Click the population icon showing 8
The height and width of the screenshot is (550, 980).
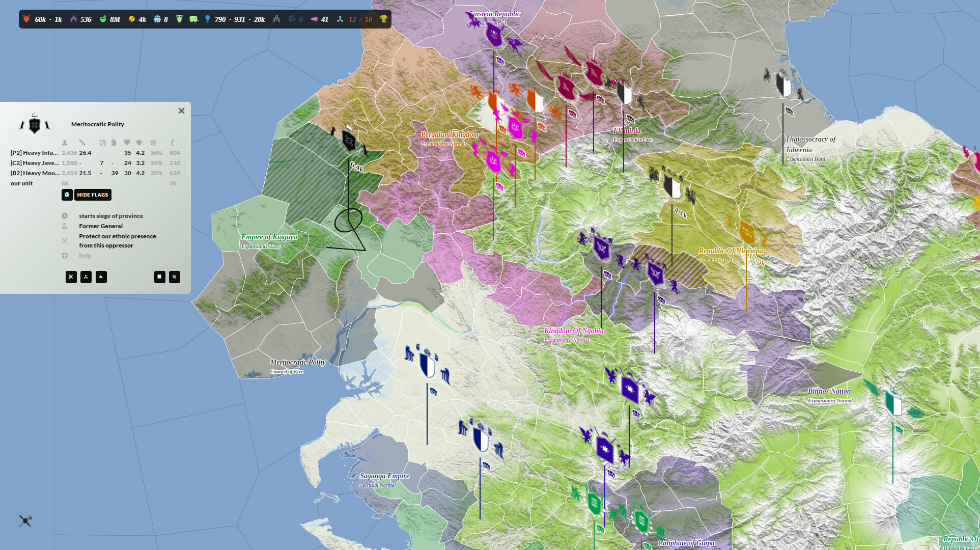[x=159, y=19]
